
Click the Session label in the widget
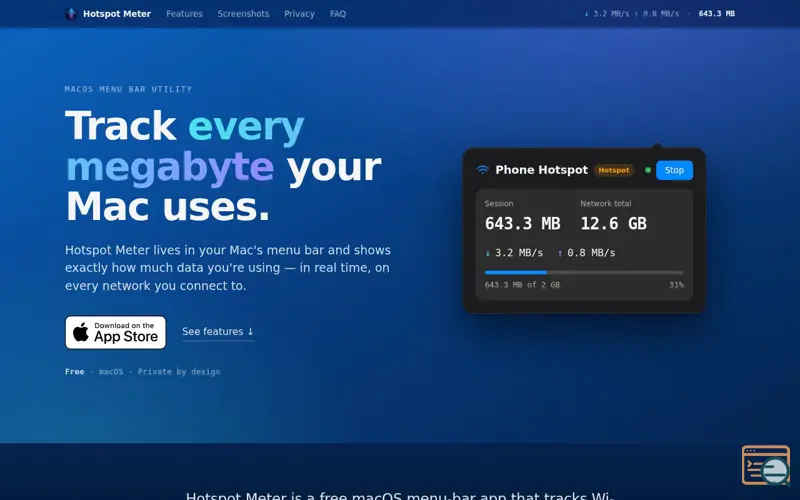click(x=499, y=204)
